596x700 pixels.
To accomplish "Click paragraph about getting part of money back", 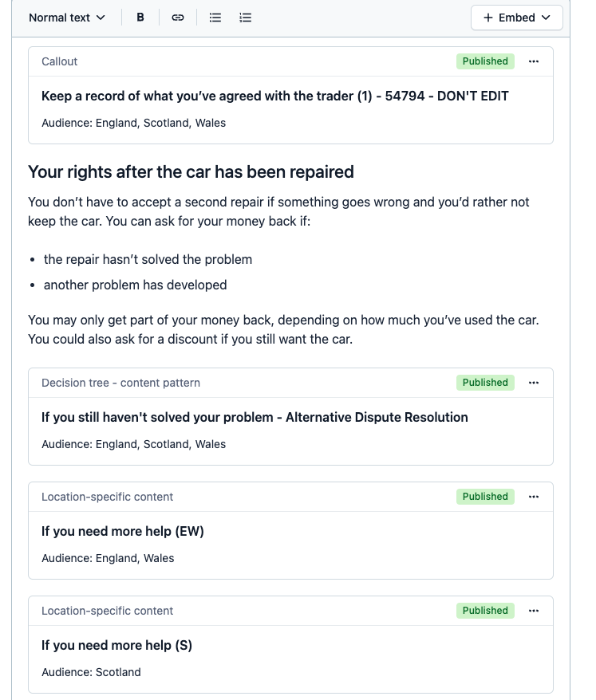I will [283, 329].
